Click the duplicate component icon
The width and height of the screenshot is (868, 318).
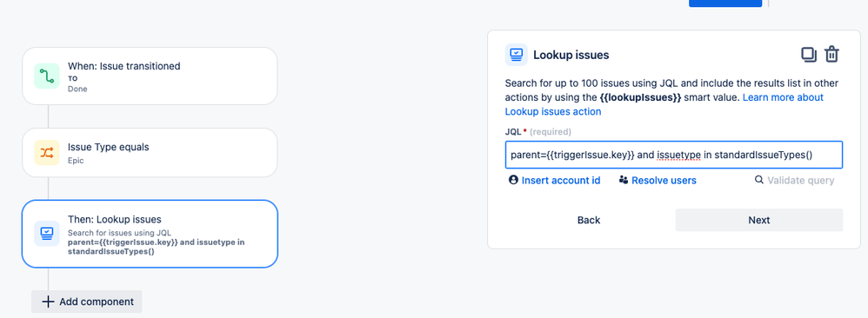point(809,54)
